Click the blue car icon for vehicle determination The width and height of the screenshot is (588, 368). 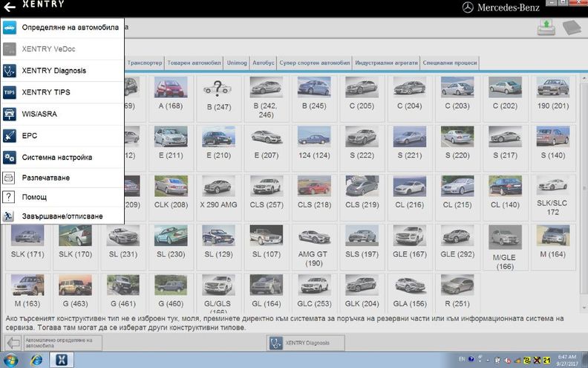click(x=10, y=28)
